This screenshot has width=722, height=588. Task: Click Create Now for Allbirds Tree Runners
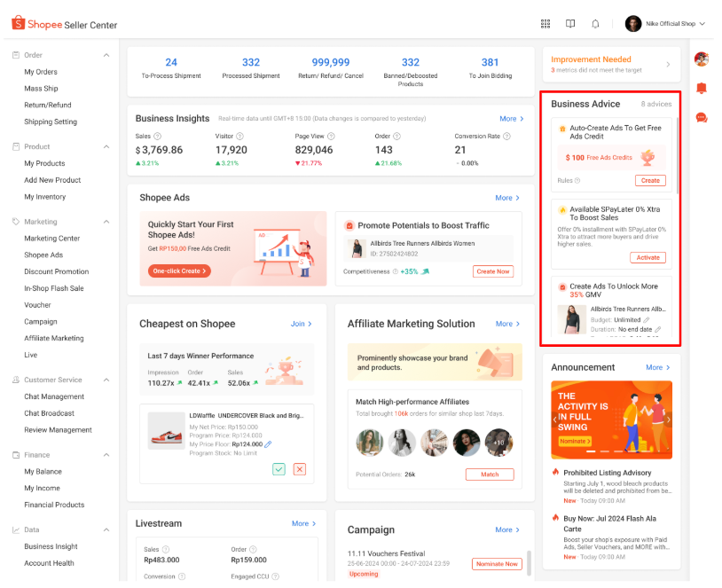492,271
